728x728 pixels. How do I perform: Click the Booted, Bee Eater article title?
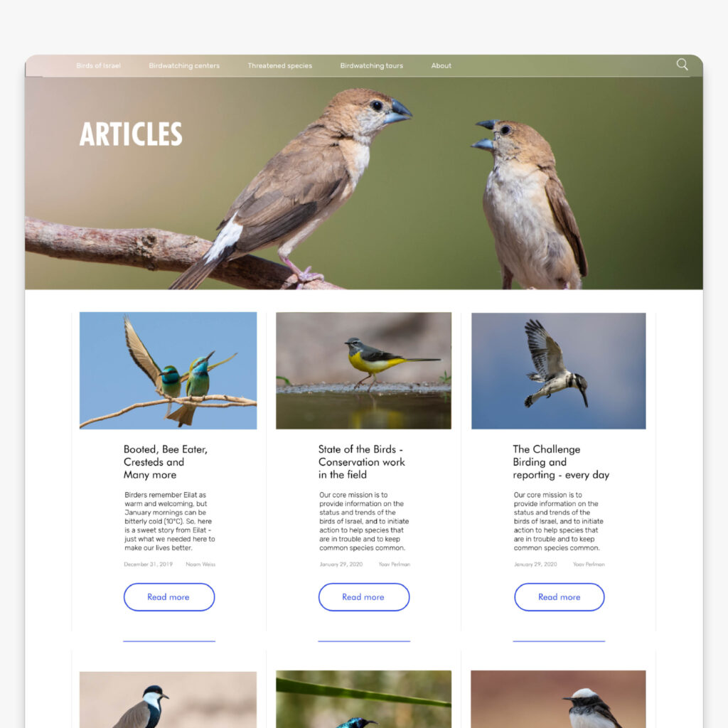(166, 462)
